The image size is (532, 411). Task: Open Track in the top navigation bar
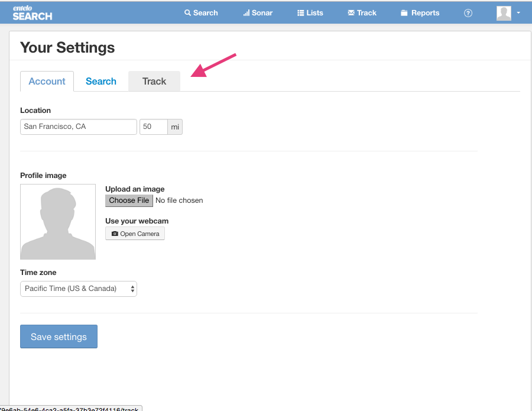coord(362,13)
